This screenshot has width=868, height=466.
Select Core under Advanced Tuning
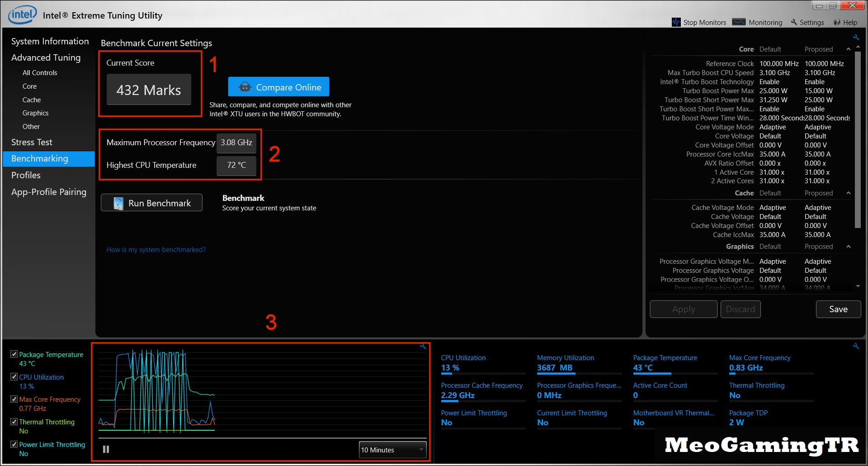point(29,86)
